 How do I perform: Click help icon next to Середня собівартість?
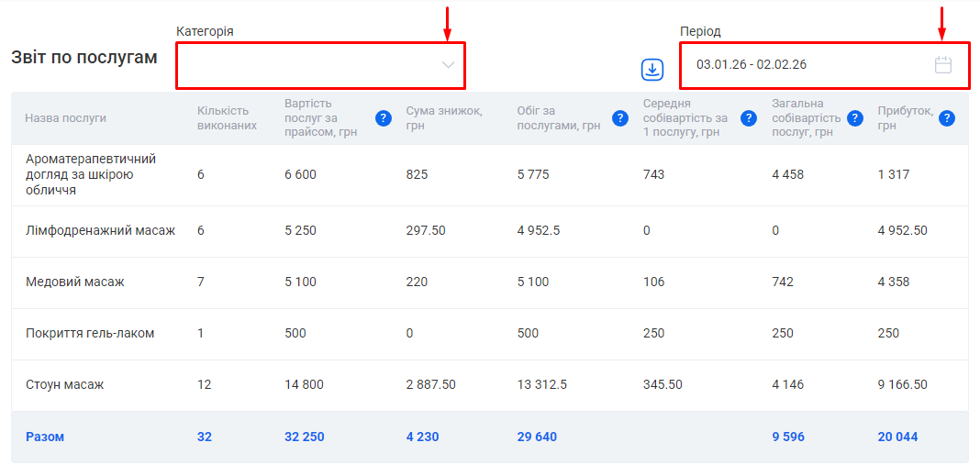749,118
